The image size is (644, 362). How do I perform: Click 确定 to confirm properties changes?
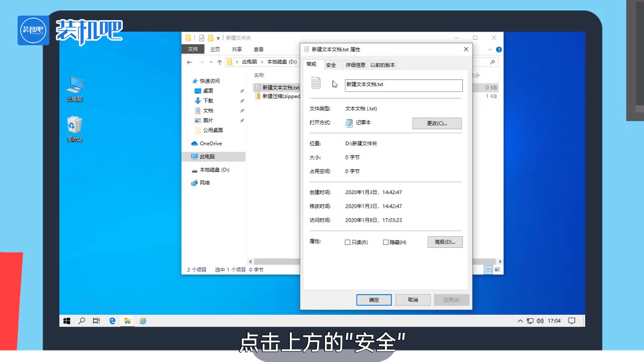(373, 300)
